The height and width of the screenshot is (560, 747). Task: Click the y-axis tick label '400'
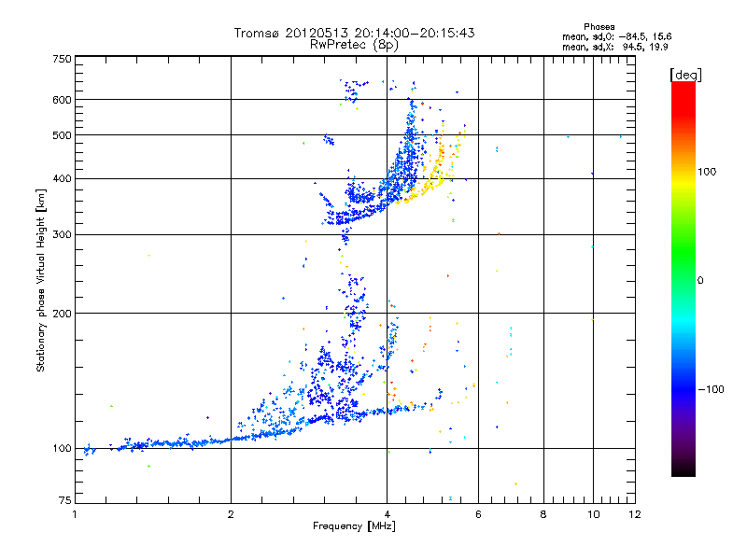tap(62, 178)
